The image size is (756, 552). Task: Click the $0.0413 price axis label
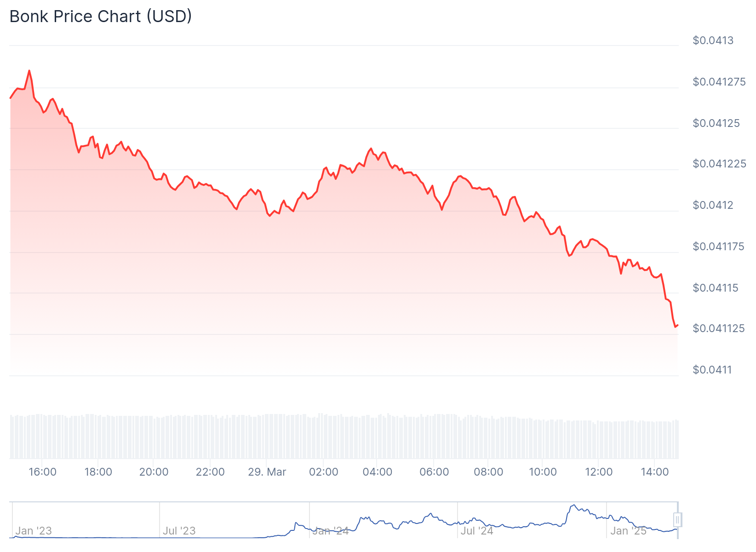click(713, 40)
